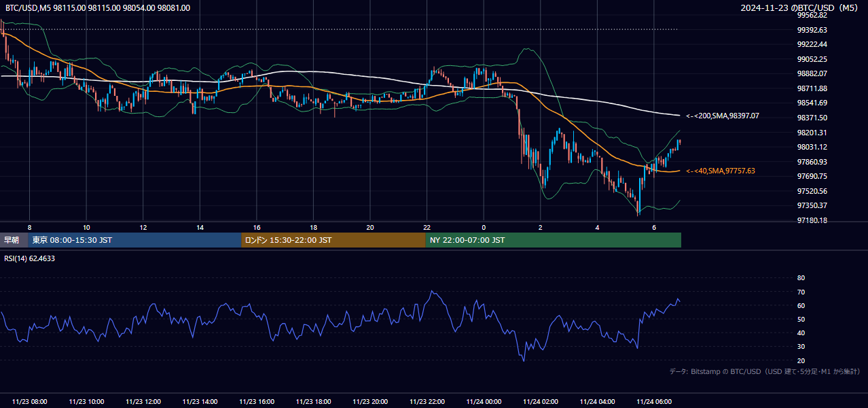Click price axis label 98201.31

pyautogui.click(x=812, y=133)
